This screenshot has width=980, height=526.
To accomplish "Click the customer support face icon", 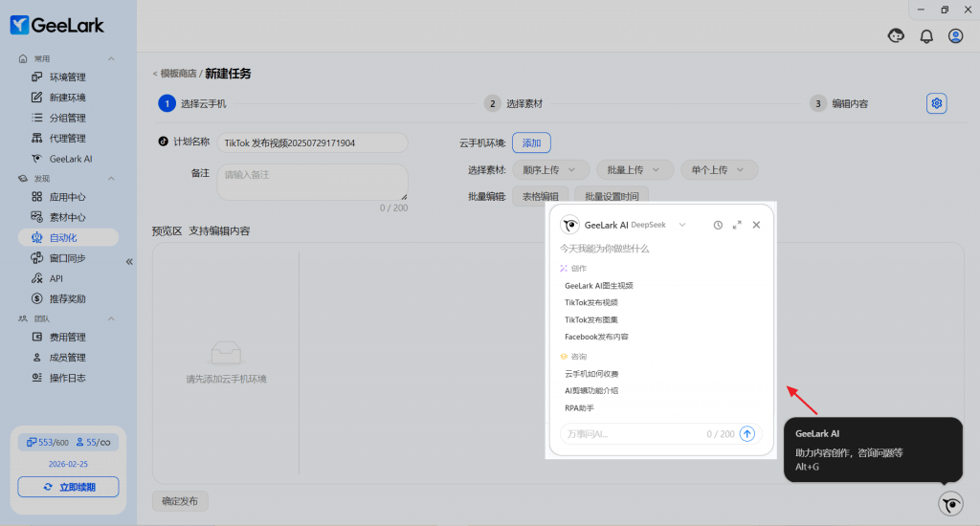I will tap(897, 36).
